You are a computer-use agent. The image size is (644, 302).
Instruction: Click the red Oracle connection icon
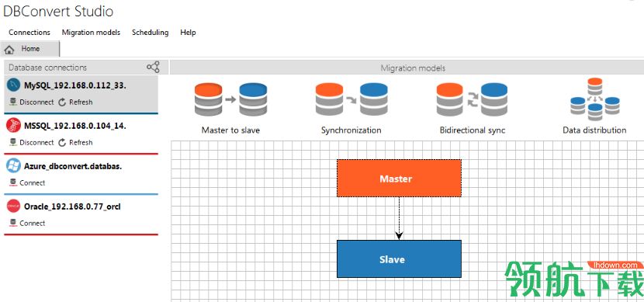point(13,206)
